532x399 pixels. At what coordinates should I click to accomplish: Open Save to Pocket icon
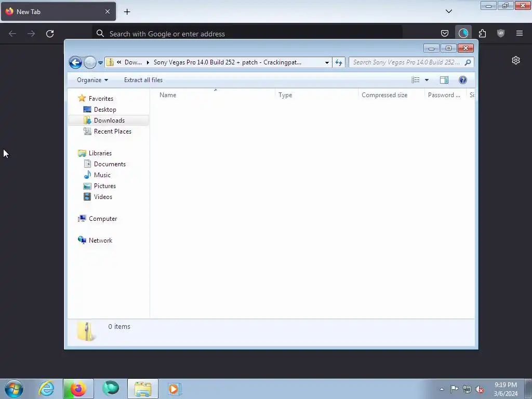tap(445, 33)
